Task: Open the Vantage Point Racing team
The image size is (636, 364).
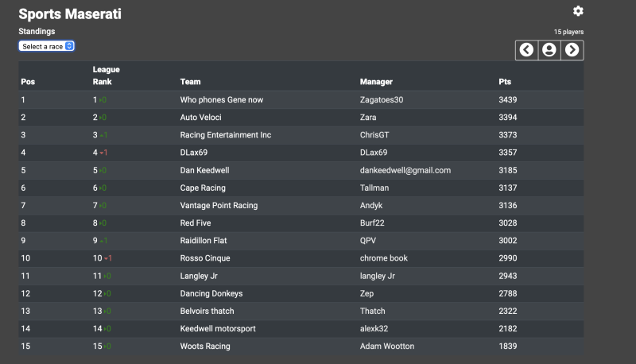Action: pos(219,206)
